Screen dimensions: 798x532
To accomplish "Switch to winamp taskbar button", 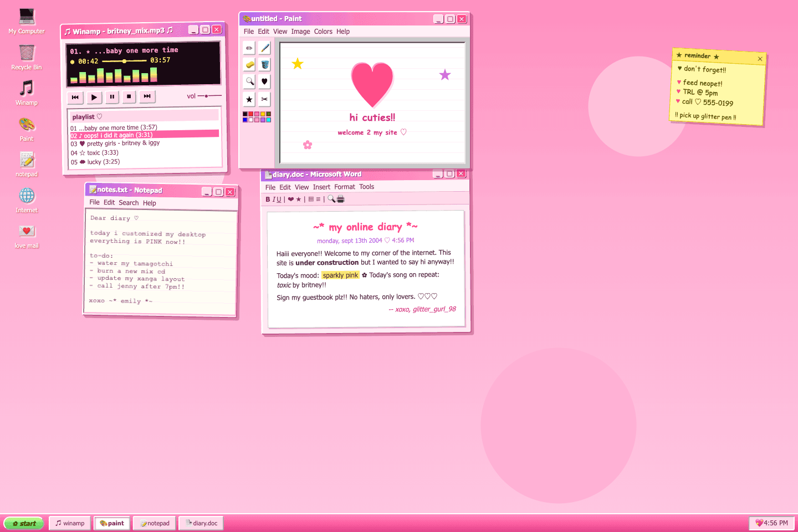I will (70, 523).
